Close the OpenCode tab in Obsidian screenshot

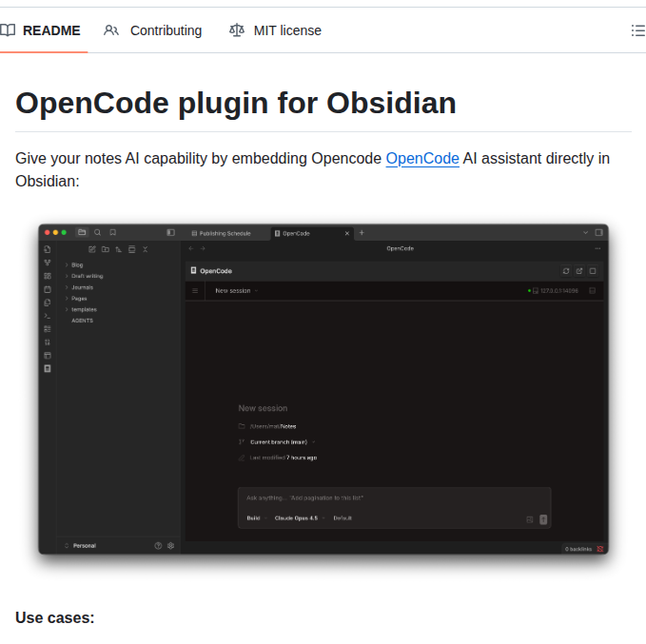[347, 233]
